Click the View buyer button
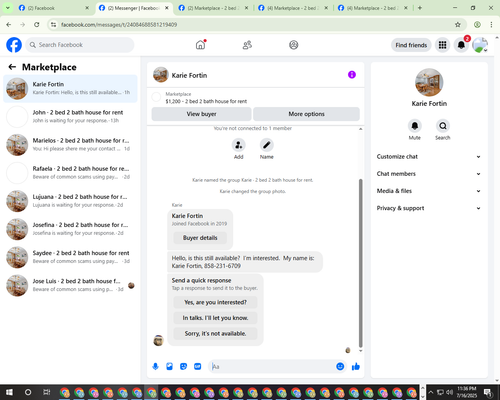This screenshot has height=400, width=500. coord(201,114)
